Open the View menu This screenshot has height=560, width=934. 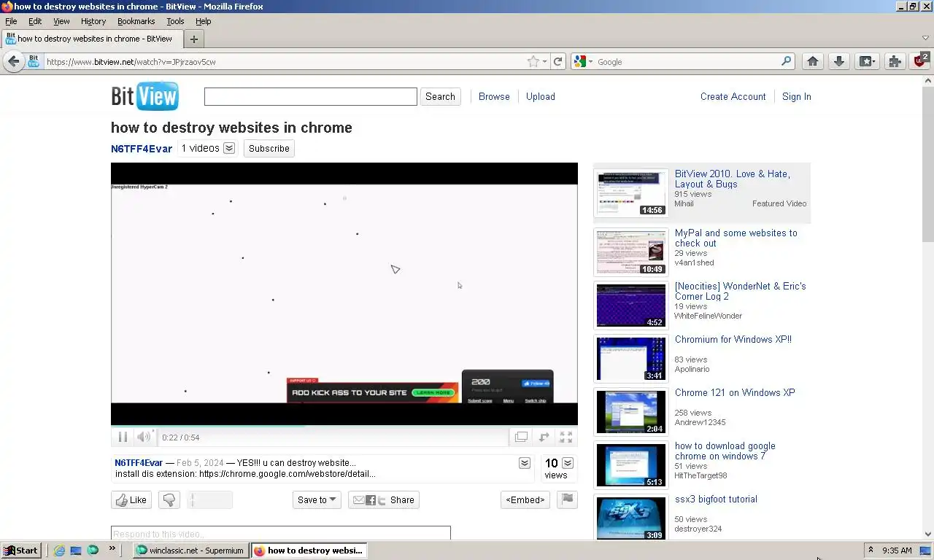(x=61, y=21)
